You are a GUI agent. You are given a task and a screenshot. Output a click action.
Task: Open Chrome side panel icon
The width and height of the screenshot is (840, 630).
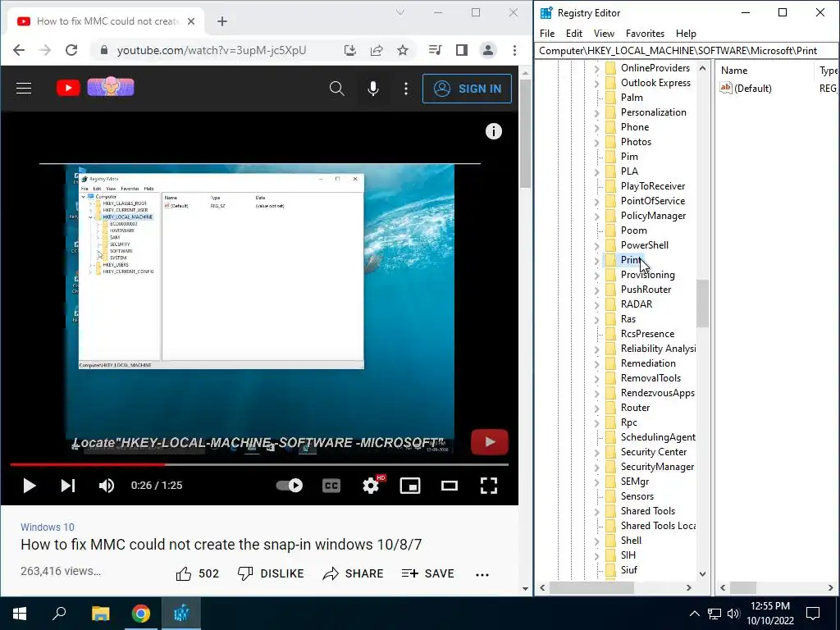click(461, 50)
